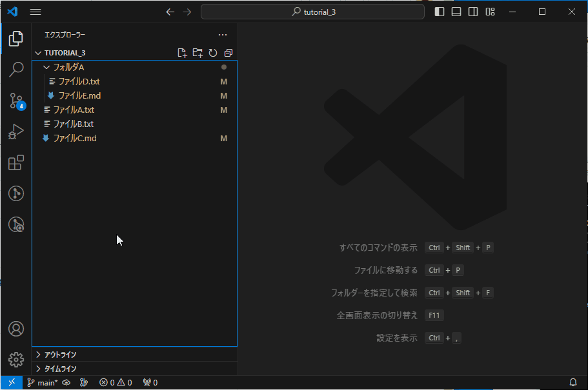Open remote window from status bar
The width and height of the screenshot is (588, 390).
click(12, 382)
